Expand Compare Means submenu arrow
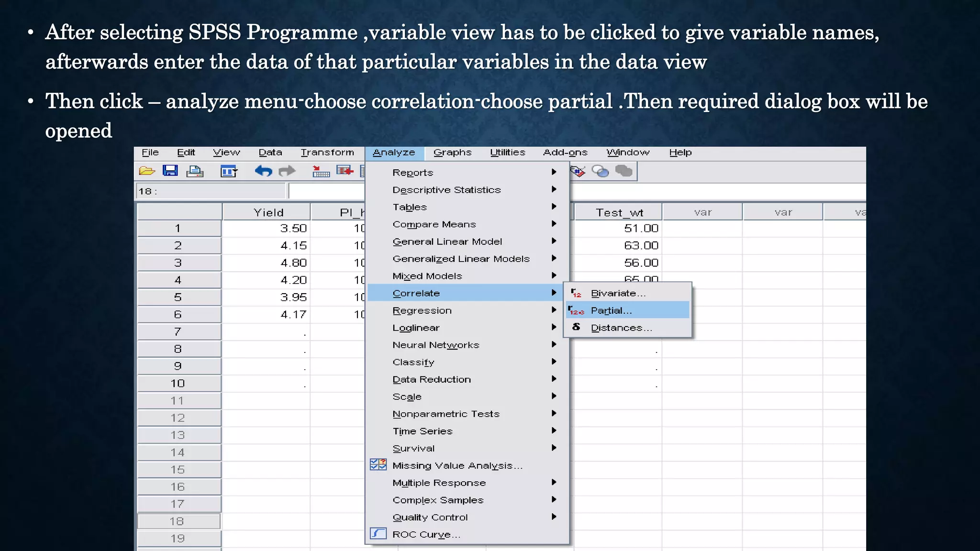Viewport: 980px width, 551px height. [x=554, y=223]
